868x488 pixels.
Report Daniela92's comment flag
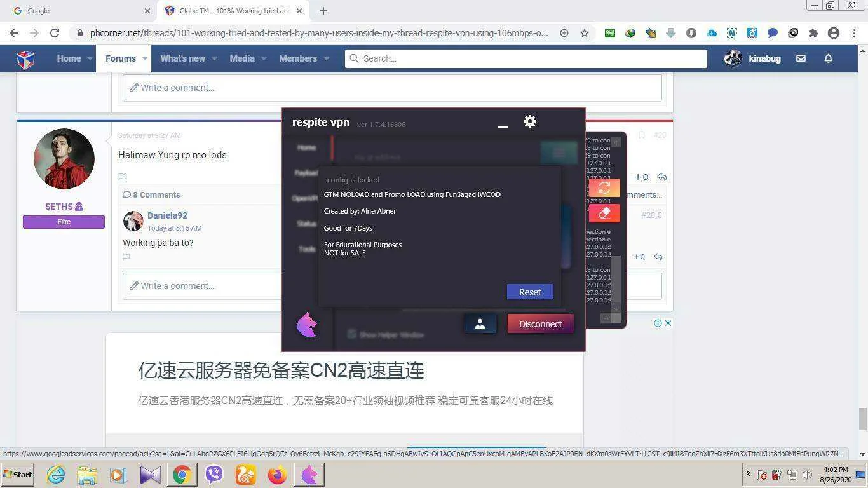pos(126,257)
